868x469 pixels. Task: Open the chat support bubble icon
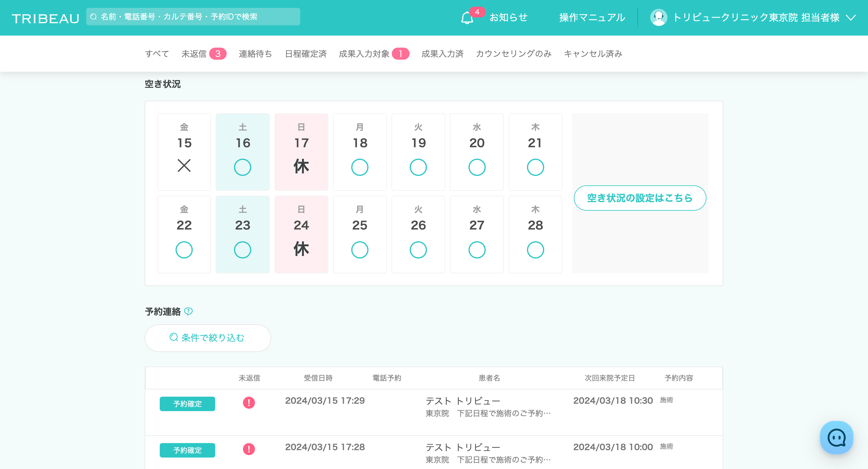click(x=836, y=438)
